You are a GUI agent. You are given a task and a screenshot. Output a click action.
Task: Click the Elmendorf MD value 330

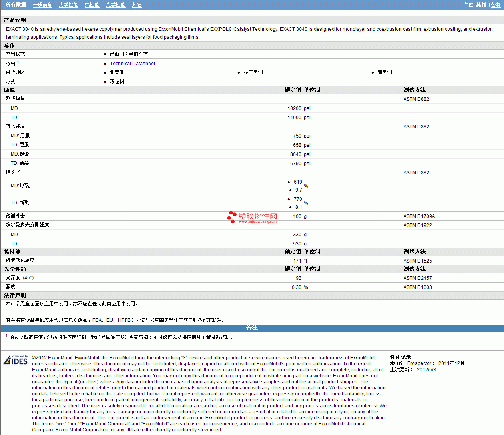click(x=297, y=235)
